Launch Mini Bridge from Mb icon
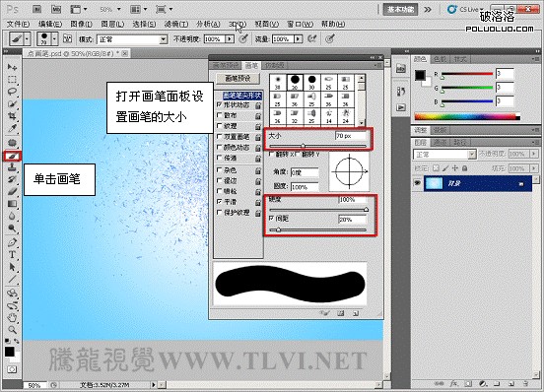The image size is (544, 392). [x=56, y=10]
